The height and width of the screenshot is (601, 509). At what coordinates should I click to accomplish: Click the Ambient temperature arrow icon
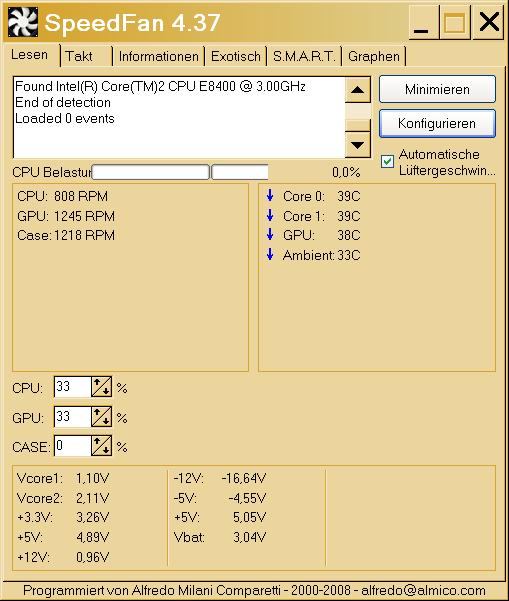click(x=270, y=255)
